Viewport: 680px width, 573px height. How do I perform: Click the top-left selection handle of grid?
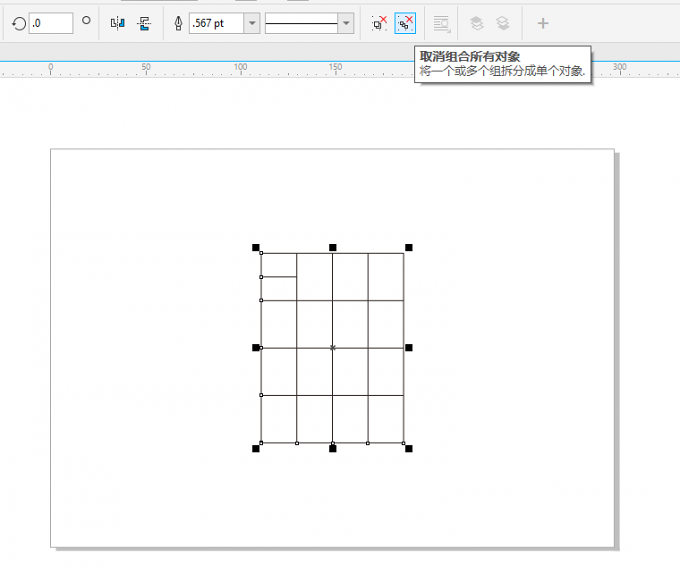click(256, 247)
